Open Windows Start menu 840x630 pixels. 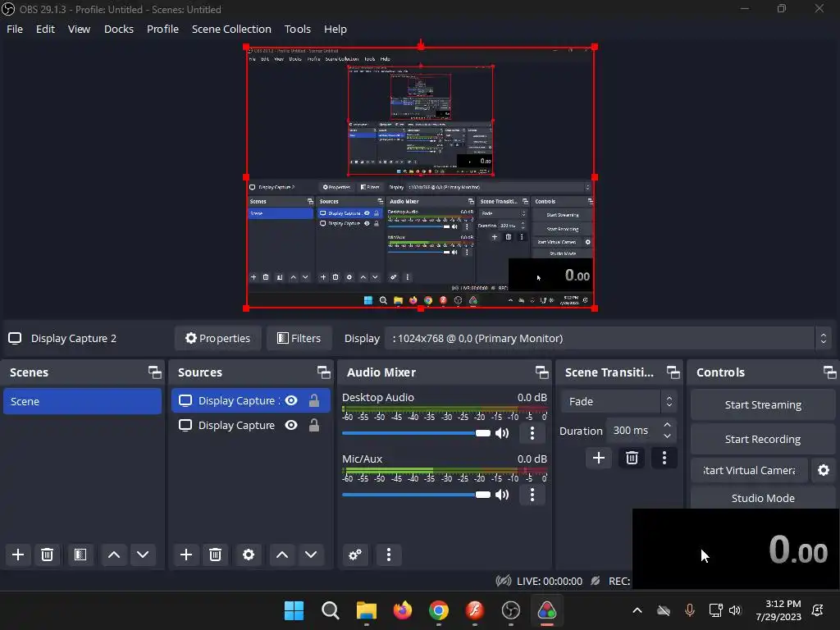pyautogui.click(x=294, y=610)
